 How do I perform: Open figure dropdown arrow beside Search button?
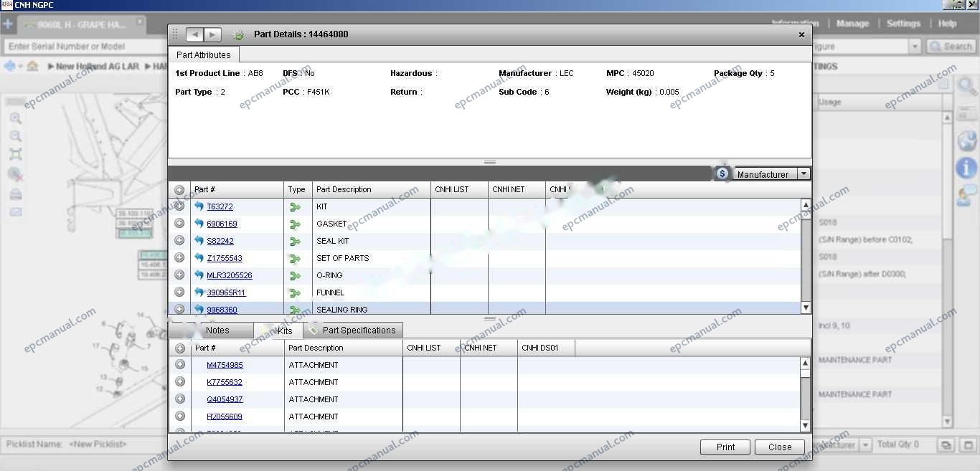click(915, 47)
